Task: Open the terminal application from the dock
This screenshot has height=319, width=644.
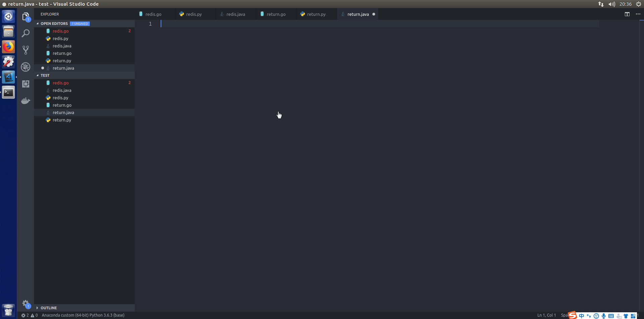Action: 8,92
